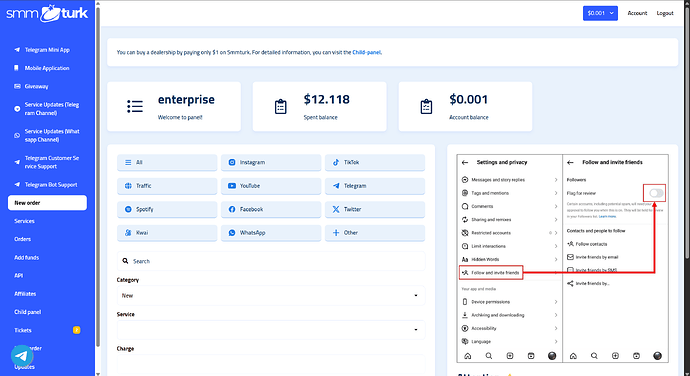
Task: Open Service Updates Telegram Channel item
Action: (x=47, y=109)
